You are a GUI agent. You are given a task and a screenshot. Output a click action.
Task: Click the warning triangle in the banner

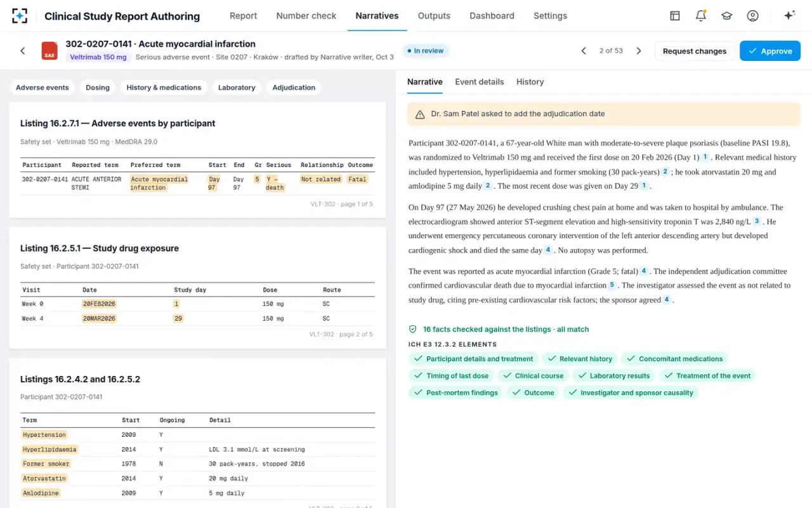point(420,114)
